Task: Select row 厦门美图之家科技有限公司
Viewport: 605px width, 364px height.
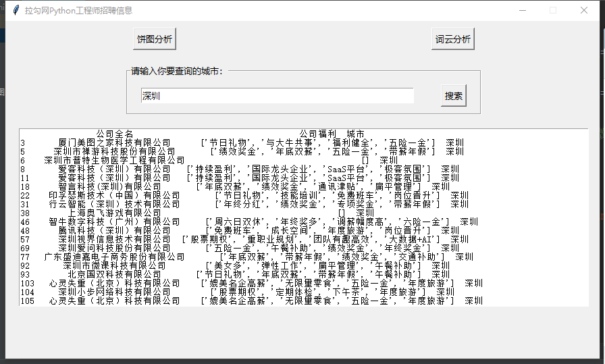Action: coord(242,142)
